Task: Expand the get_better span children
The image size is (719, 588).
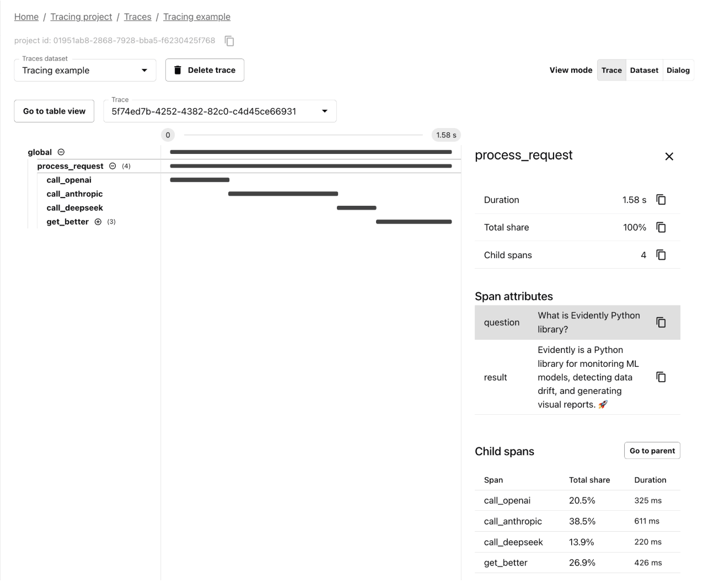Action: click(x=98, y=222)
